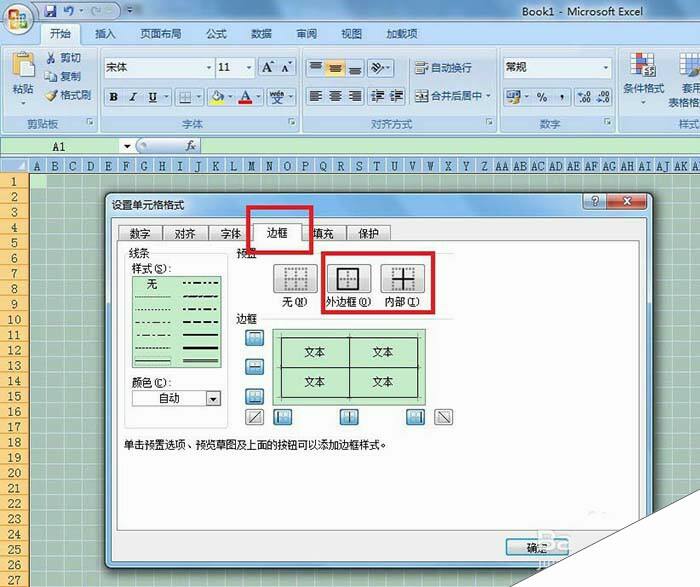Toggle inside horizontal border button
Screen dimensions: 700x587
pyautogui.click(x=254, y=367)
